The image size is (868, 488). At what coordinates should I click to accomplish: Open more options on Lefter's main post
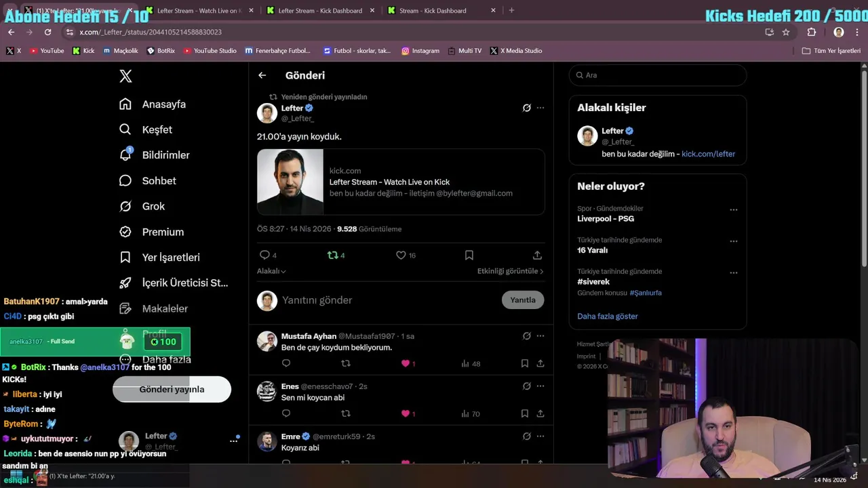pos(540,108)
